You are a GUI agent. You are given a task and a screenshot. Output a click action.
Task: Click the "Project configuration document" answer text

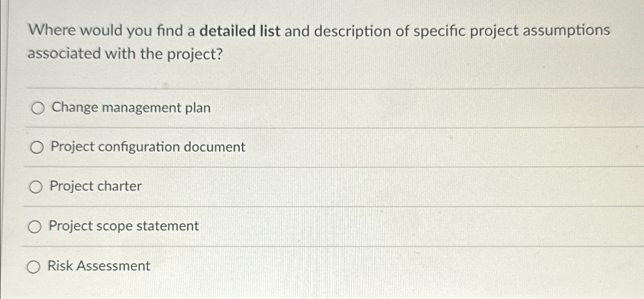pyautogui.click(x=148, y=147)
